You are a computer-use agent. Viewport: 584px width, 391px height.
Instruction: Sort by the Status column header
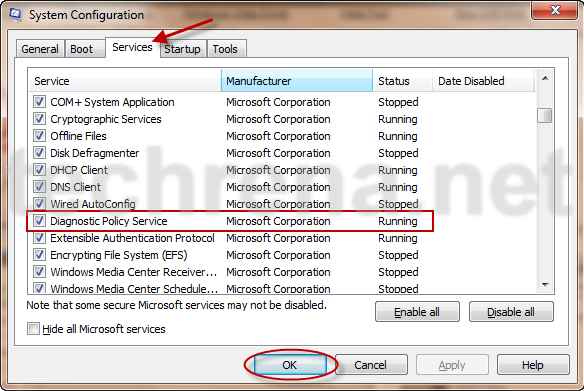click(x=402, y=81)
